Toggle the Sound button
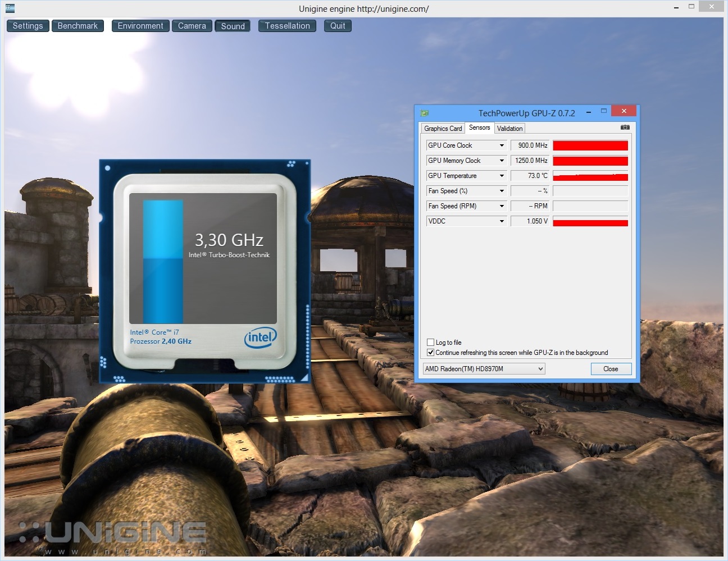 point(233,26)
